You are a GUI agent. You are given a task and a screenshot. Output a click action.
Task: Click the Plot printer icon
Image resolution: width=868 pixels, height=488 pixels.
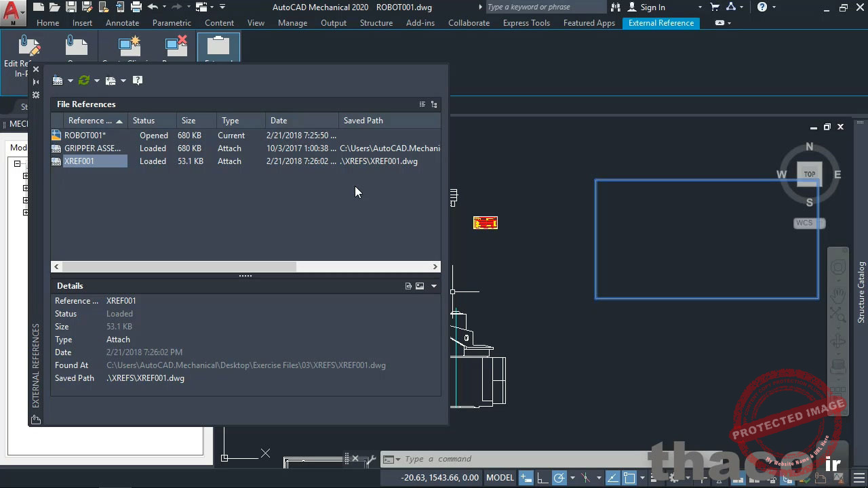136,7
